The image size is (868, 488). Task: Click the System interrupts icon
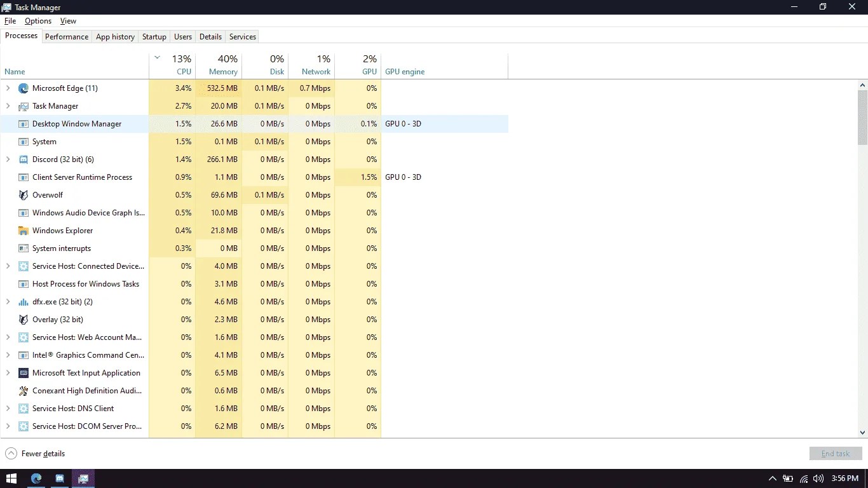click(x=24, y=248)
